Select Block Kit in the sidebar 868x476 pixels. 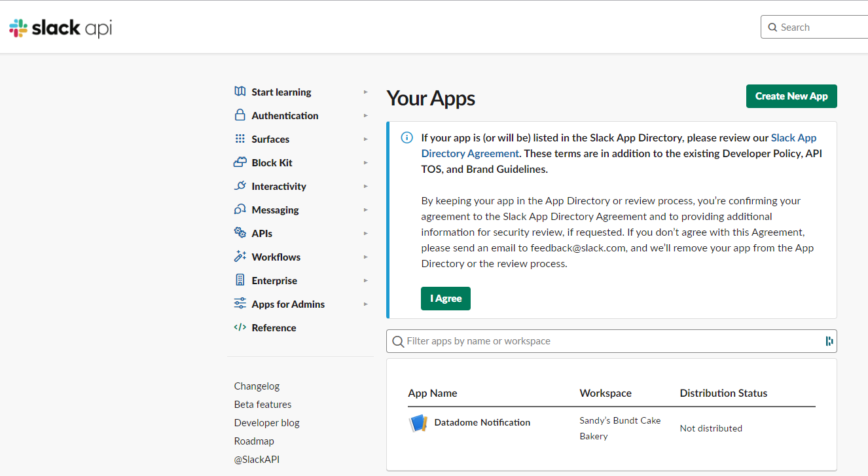tap(272, 163)
